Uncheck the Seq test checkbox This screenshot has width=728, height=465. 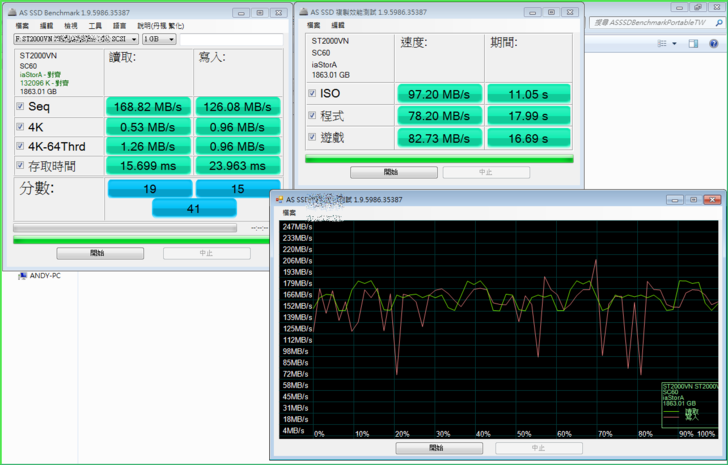click(21, 106)
